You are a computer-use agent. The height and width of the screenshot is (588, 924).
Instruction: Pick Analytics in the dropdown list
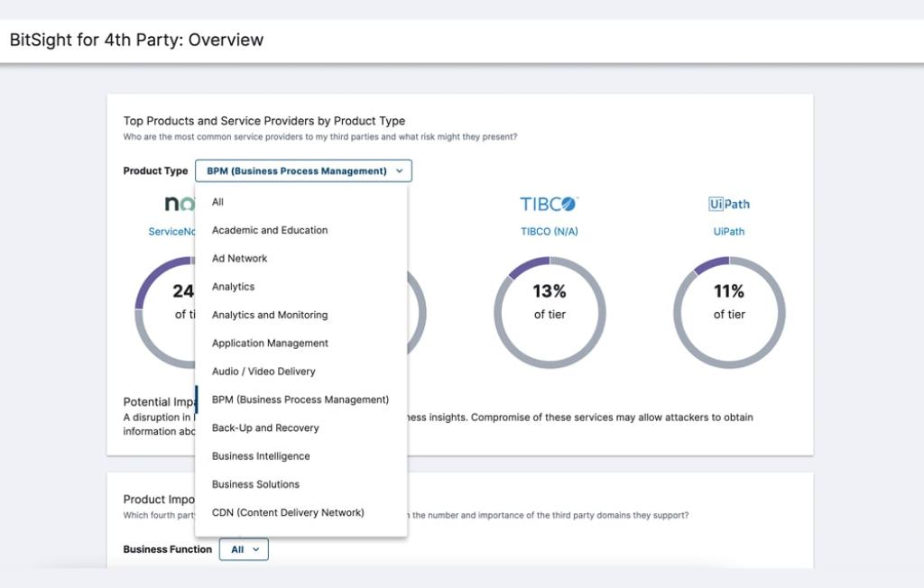point(234,287)
